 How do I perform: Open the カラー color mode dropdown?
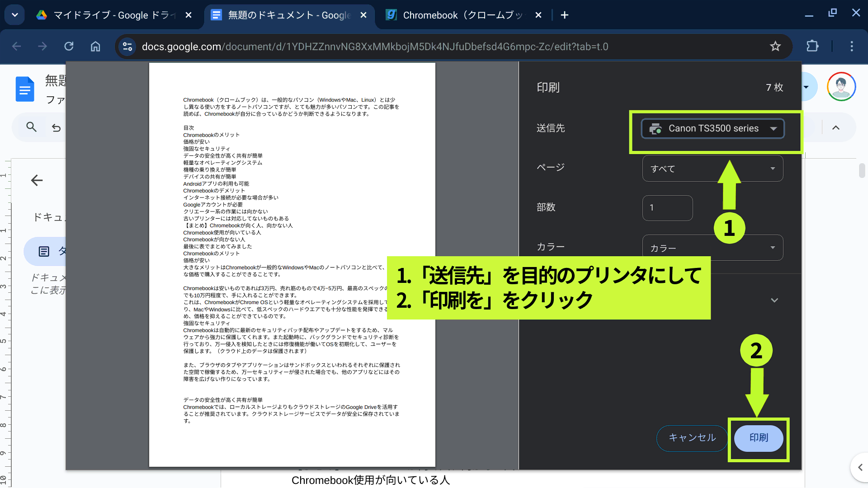click(712, 248)
